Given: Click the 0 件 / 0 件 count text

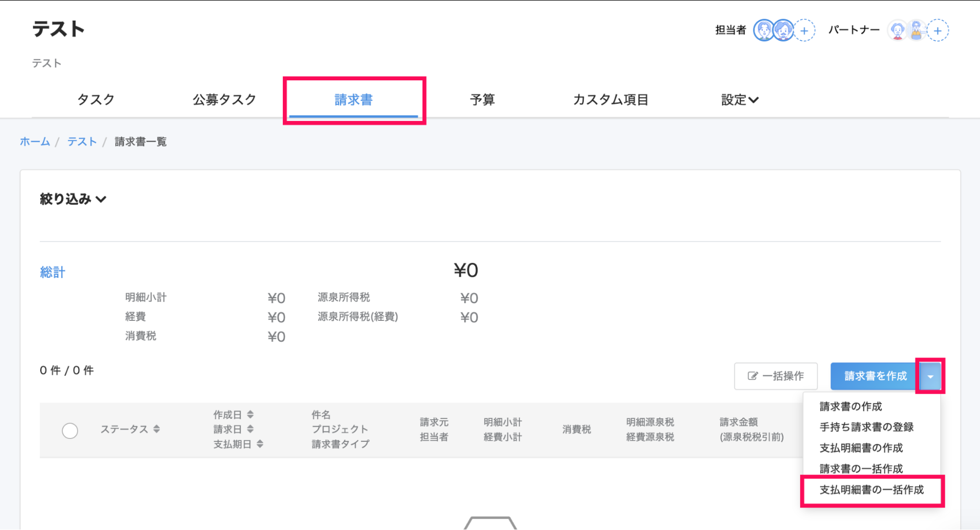Looking at the screenshot, I should pyautogui.click(x=67, y=370).
